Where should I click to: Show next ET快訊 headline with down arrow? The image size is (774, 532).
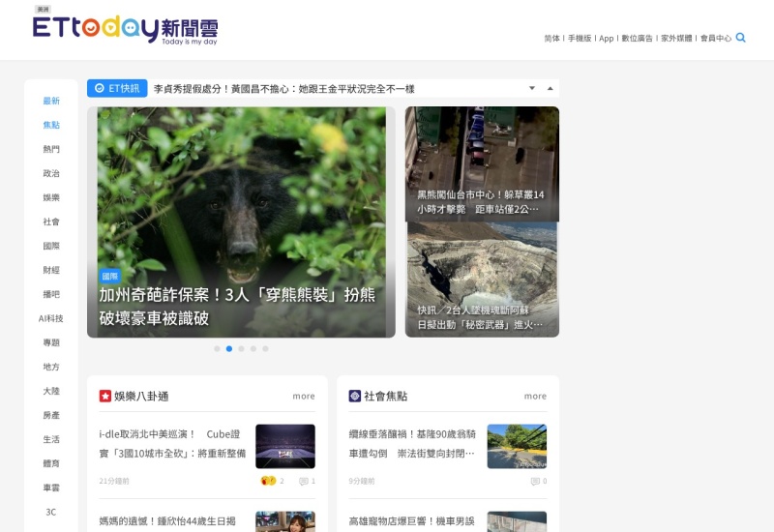click(x=532, y=88)
